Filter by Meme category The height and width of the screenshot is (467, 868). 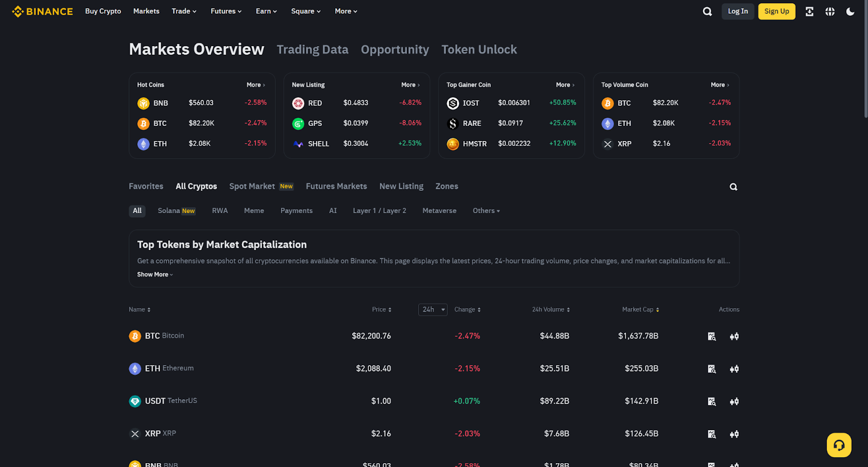(254, 210)
